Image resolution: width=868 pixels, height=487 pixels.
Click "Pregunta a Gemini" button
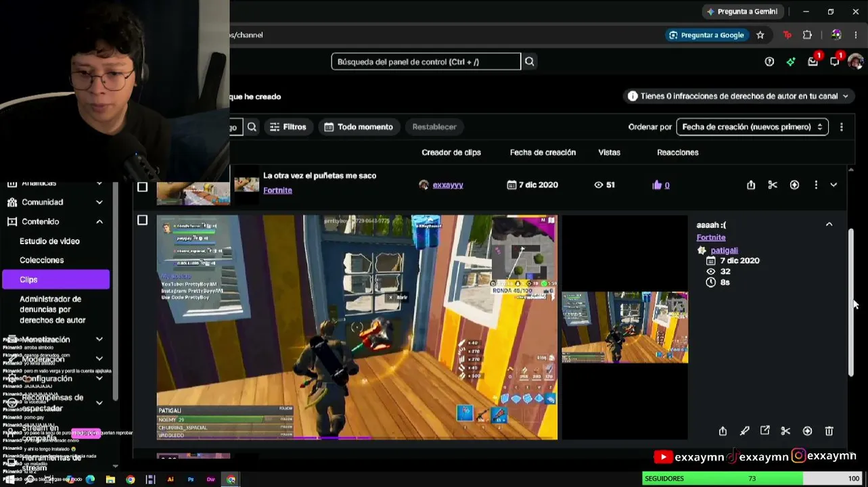tap(741, 11)
